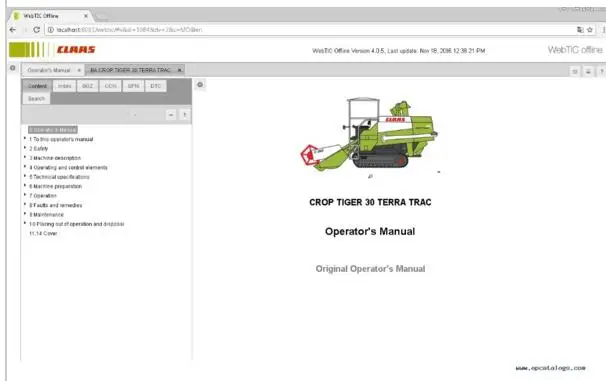Reload the page with the refresh icon
This screenshot has height=381, width=606.
tap(36, 30)
